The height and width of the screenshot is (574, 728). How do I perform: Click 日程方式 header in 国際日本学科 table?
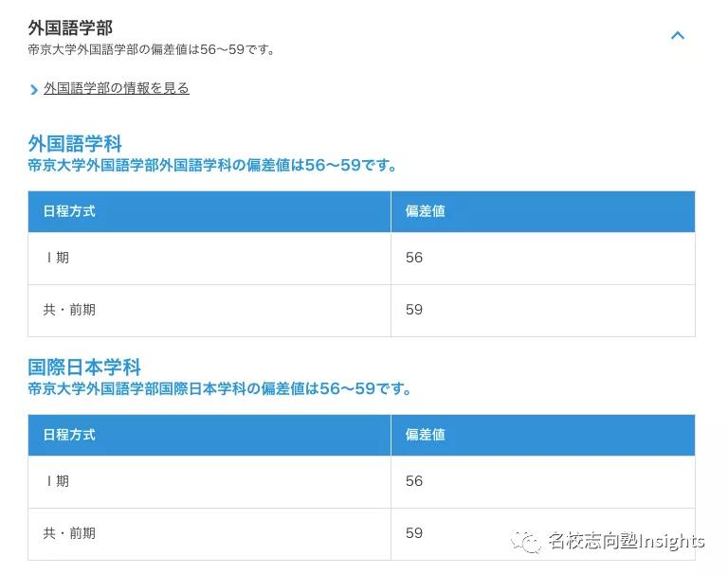coord(69,435)
